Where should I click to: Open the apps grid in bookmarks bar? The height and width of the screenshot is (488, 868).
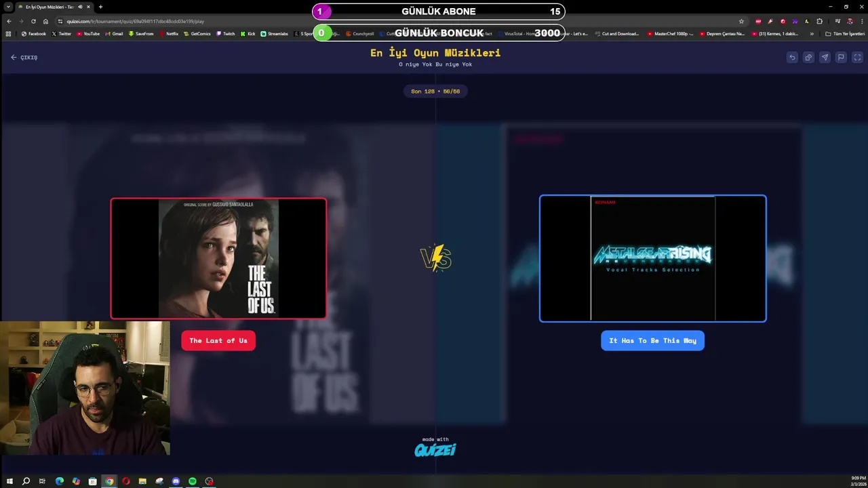click(x=9, y=33)
